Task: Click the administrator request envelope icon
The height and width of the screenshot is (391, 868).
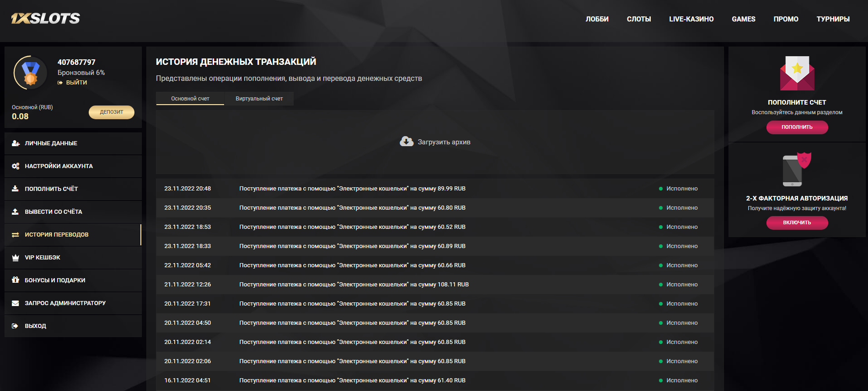Action: point(16,303)
